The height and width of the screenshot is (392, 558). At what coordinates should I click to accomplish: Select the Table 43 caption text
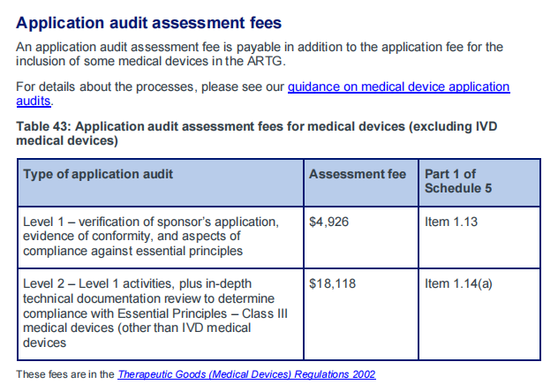(257, 133)
